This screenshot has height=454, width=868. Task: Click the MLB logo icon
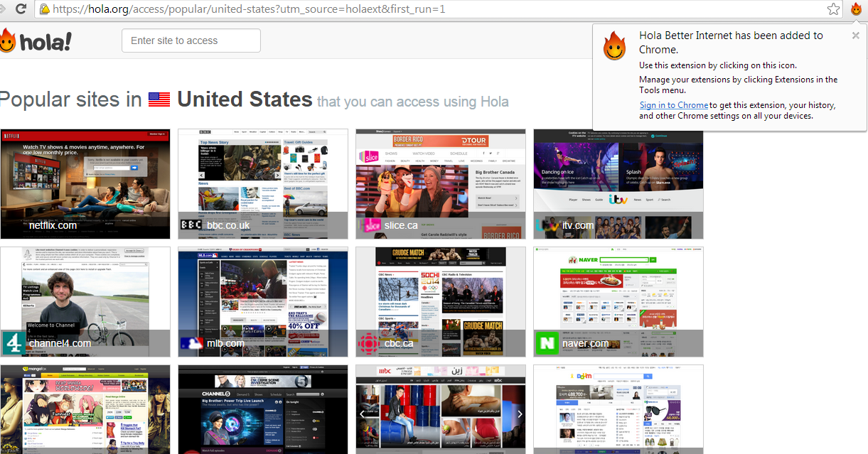pyautogui.click(x=191, y=343)
